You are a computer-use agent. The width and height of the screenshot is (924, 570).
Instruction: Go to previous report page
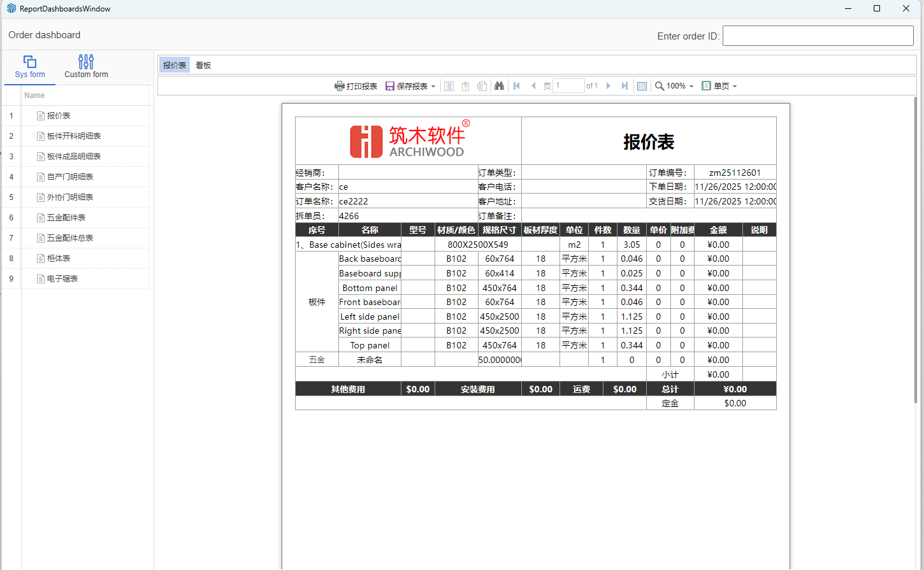click(x=533, y=86)
